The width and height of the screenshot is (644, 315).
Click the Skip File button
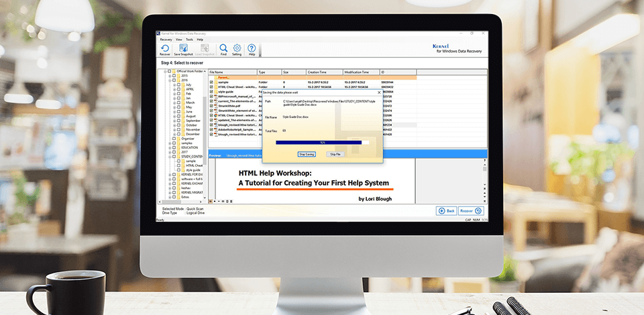click(335, 154)
